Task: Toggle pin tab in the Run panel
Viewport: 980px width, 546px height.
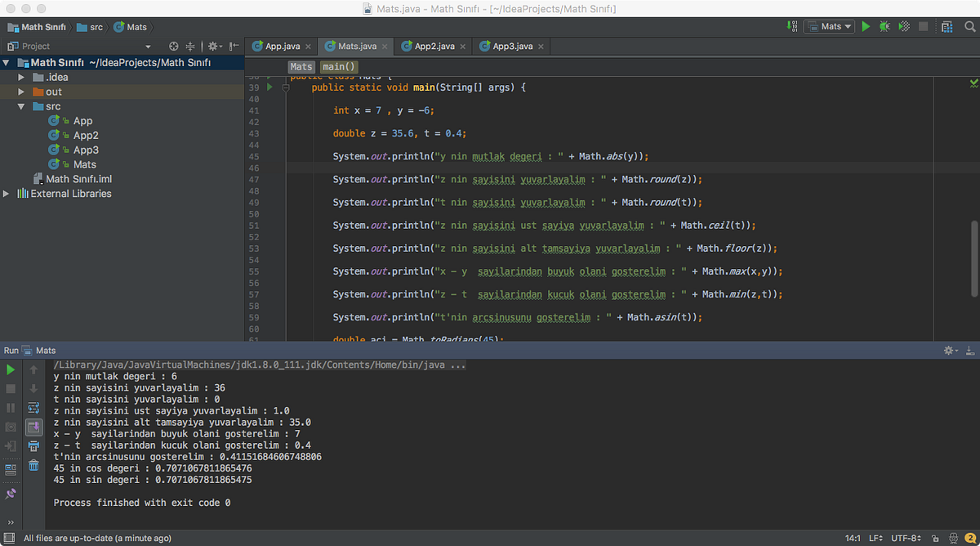Action: (x=11, y=494)
